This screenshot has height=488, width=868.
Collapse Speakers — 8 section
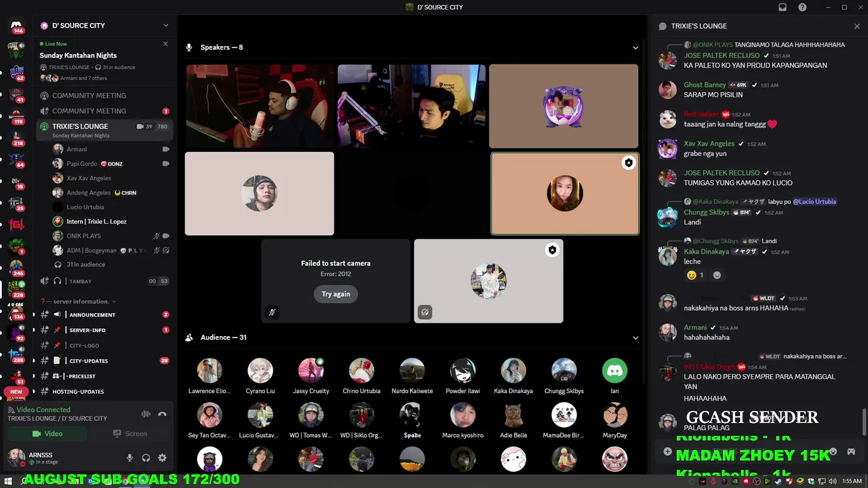click(x=635, y=47)
